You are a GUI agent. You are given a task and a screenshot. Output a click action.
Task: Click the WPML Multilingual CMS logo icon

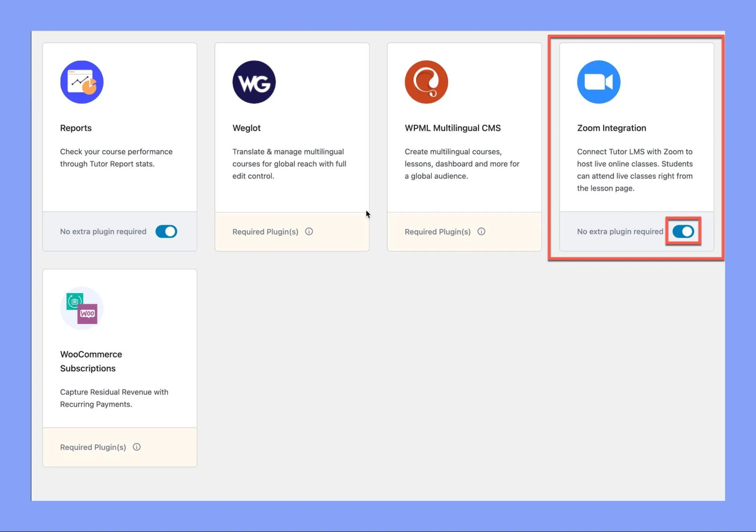tap(426, 82)
